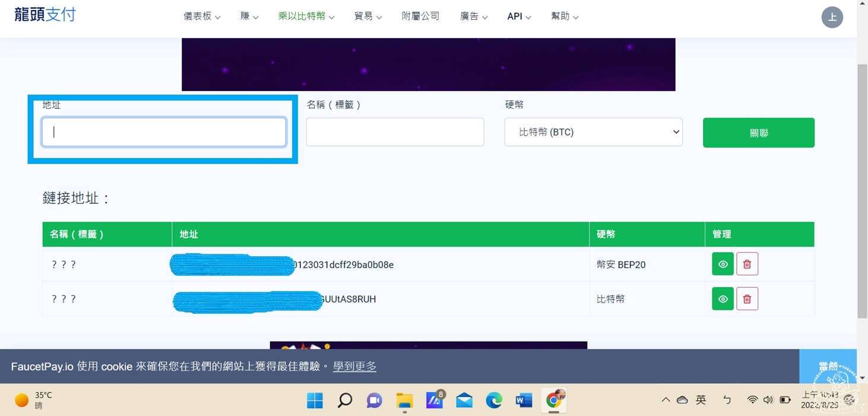
Task: Click inside the 地址 input field
Action: (163, 131)
